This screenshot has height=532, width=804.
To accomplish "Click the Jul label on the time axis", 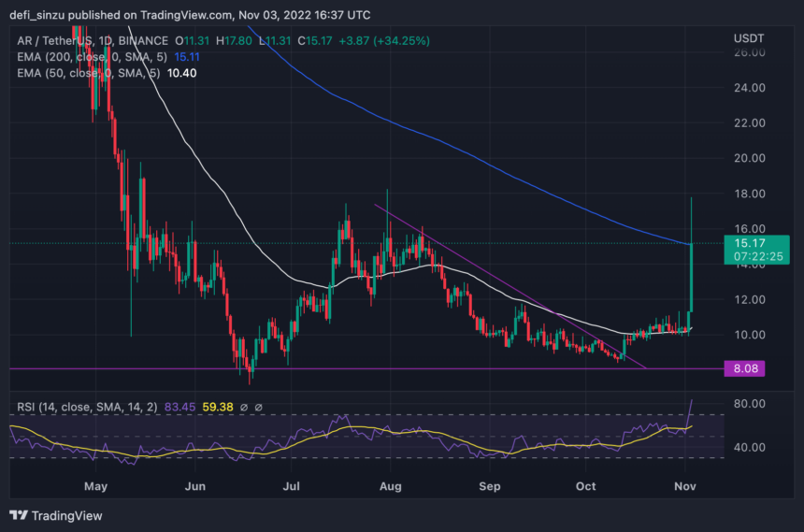I will pos(293,486).
